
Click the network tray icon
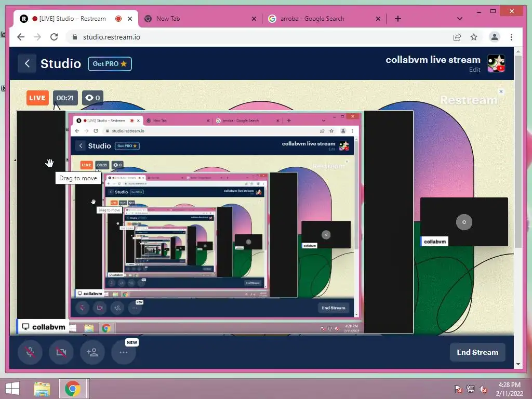pos(471,389)
